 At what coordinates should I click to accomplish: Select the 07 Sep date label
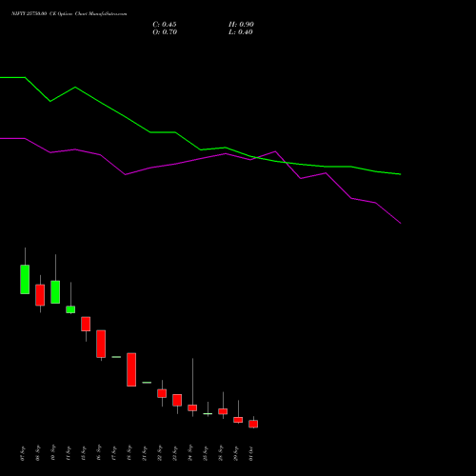click(x=23, y=453)
